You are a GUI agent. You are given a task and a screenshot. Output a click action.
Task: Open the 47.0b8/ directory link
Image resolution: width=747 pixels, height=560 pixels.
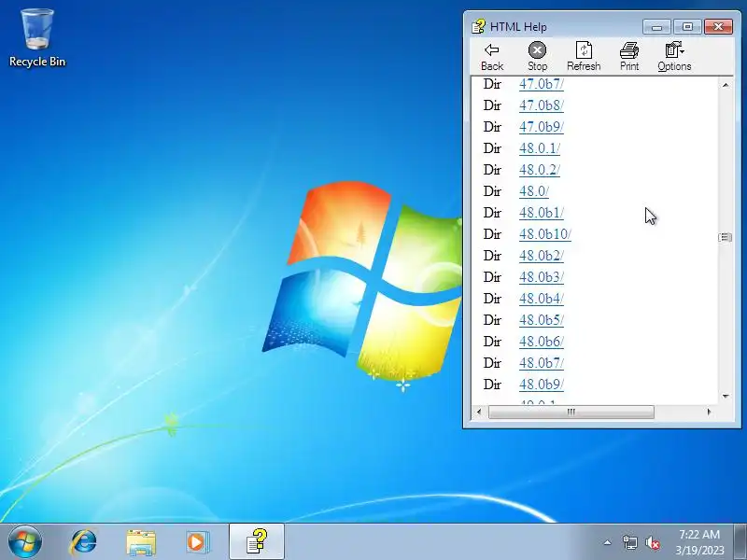[x=542, y=105]
